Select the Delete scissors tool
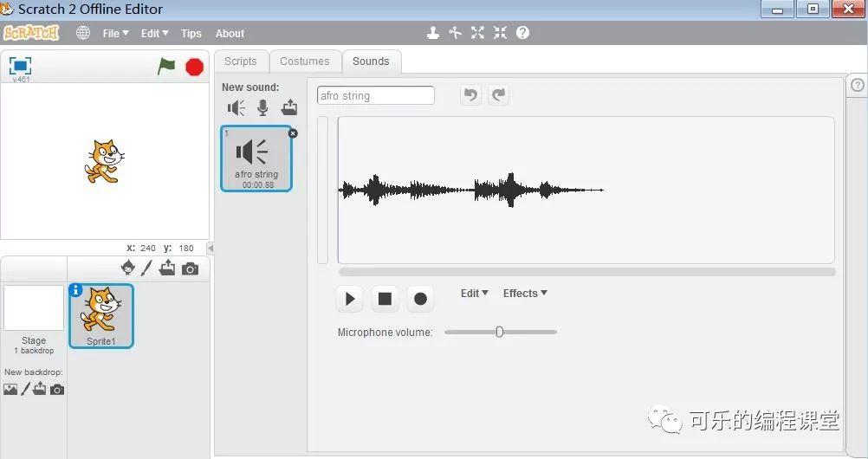The width and height of the screenshot is (868, 459). click(x=455, y=33)
